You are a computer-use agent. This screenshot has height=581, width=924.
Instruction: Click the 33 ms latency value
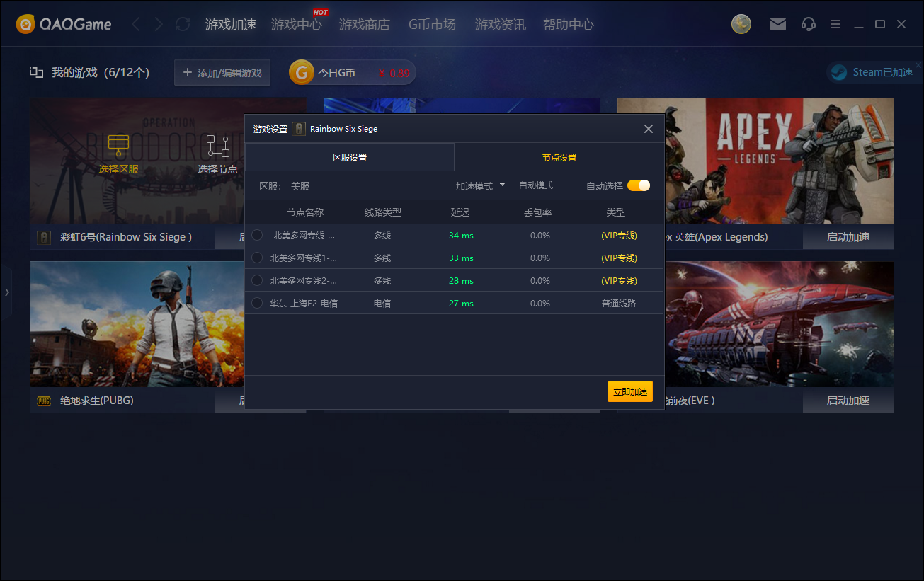[x=461, y=258]
